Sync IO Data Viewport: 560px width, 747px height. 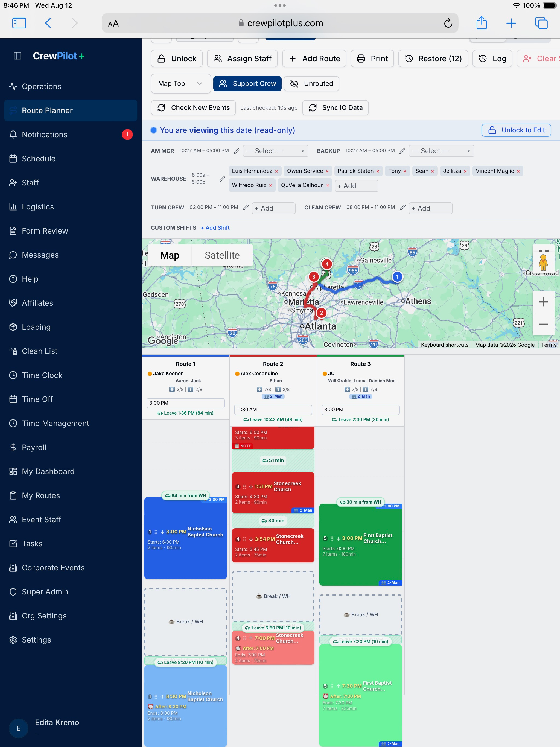(x=335, y=108)
